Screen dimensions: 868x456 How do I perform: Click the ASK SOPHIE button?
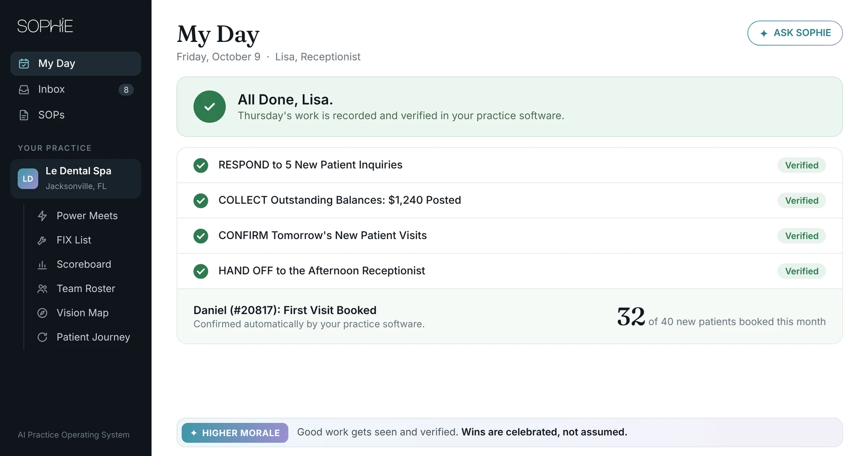pos(795,33)
